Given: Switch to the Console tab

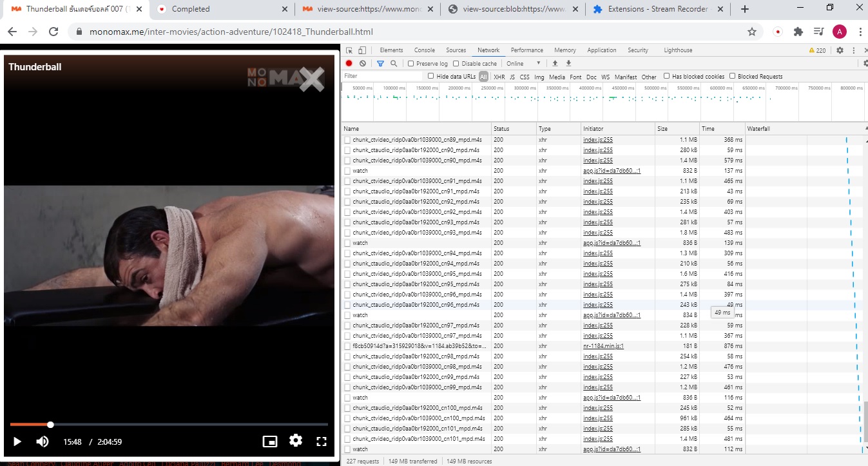Looking at the screenshot, I should pos(425,50).
